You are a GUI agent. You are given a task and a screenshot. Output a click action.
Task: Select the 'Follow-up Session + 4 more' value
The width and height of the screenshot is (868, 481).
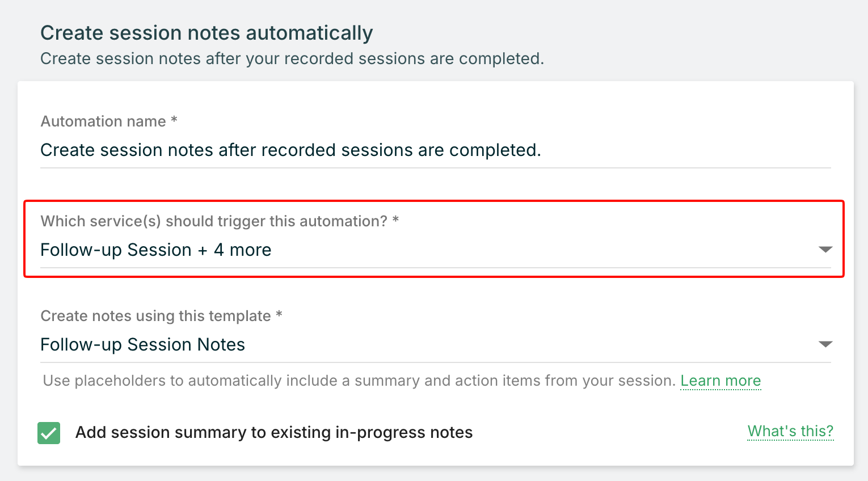coord(155,250)
